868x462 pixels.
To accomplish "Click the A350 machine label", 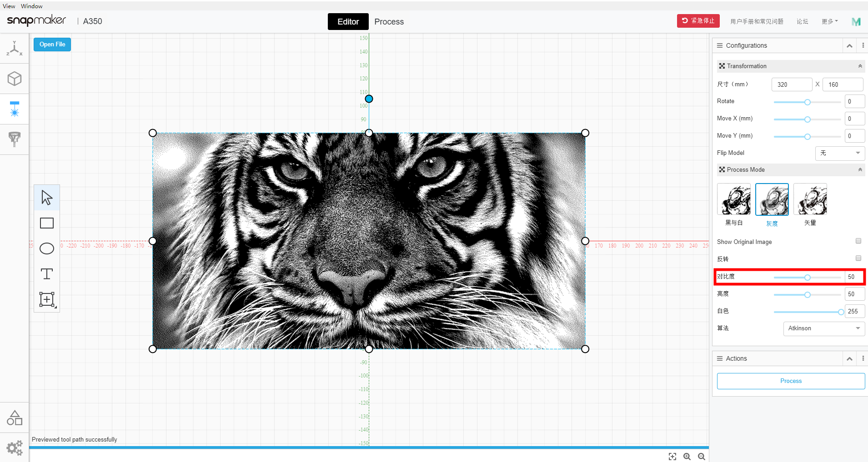I will 93,21.
